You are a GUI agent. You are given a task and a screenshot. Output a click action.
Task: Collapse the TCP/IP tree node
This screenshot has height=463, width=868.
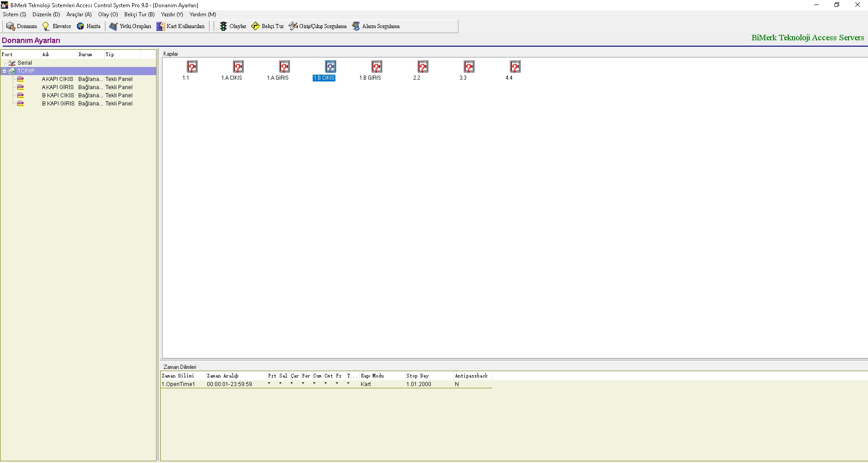pyautogui.click(x=4, y=71)
